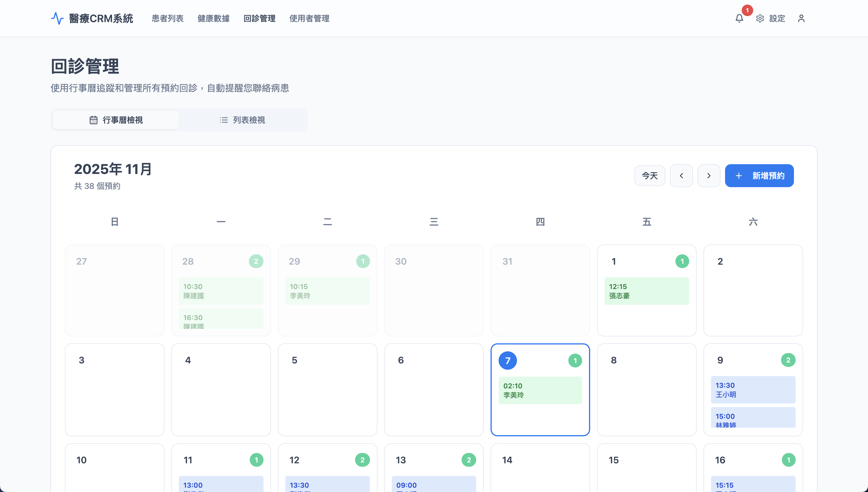868x492 pixels.
Task: Click appointment count badge on day 11
Action: coord(256,460)
